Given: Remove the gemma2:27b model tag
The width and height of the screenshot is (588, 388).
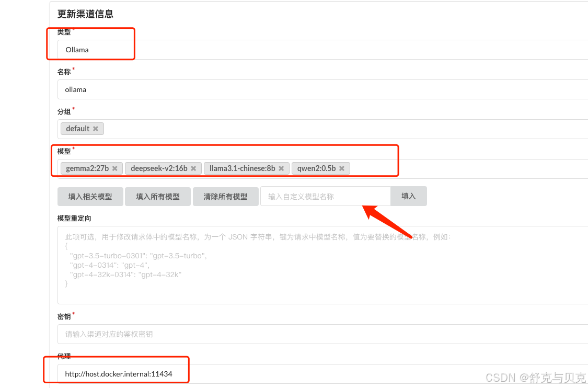Looking at the screenshot, I should point(115,168).
